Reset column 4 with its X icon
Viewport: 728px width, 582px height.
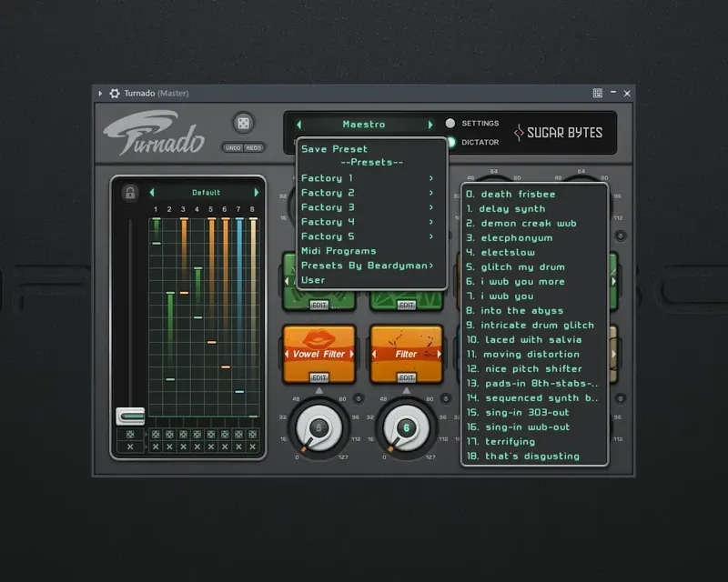pyautogui.click(x=197, y=447)
